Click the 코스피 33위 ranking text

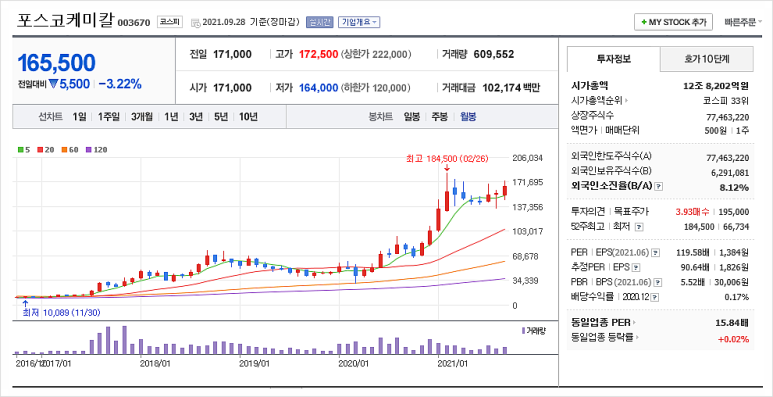coord(726,102)
